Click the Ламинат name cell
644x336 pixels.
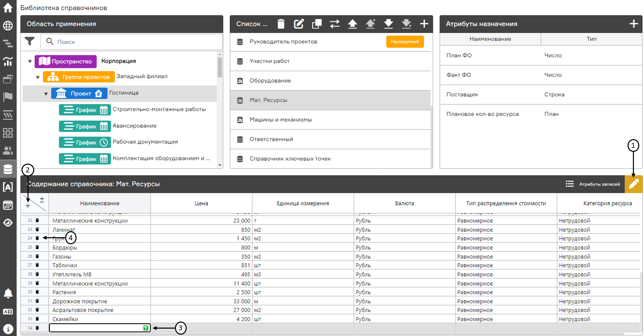pos(100,230)
